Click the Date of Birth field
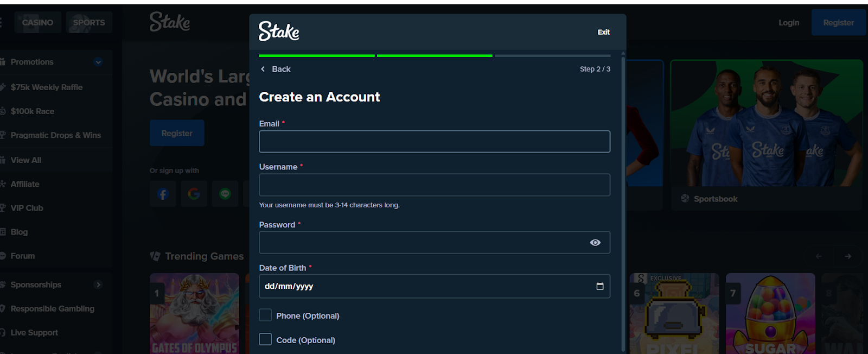 (435, 286)
